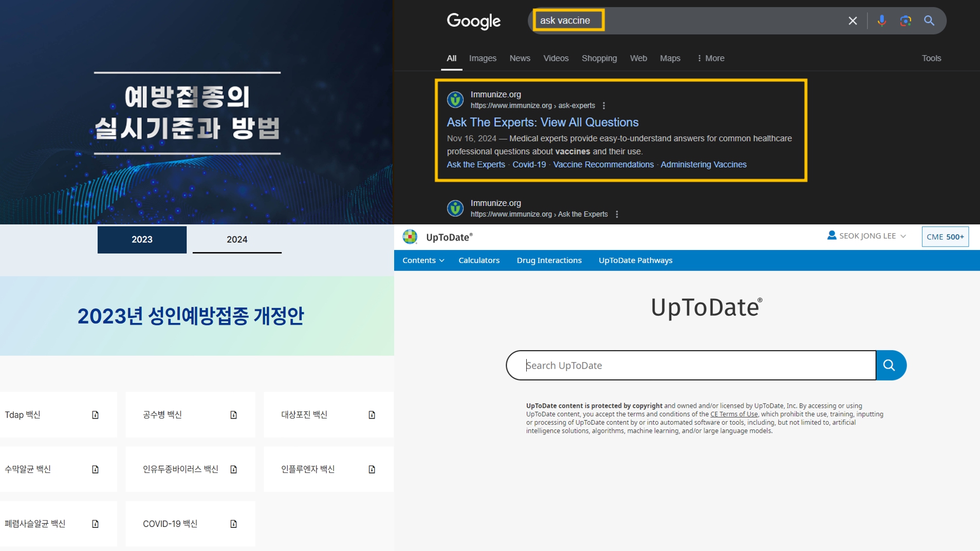Click the UpToDate brand name in header
This screenshot has height=551, width=980.
tap(449, 237)
